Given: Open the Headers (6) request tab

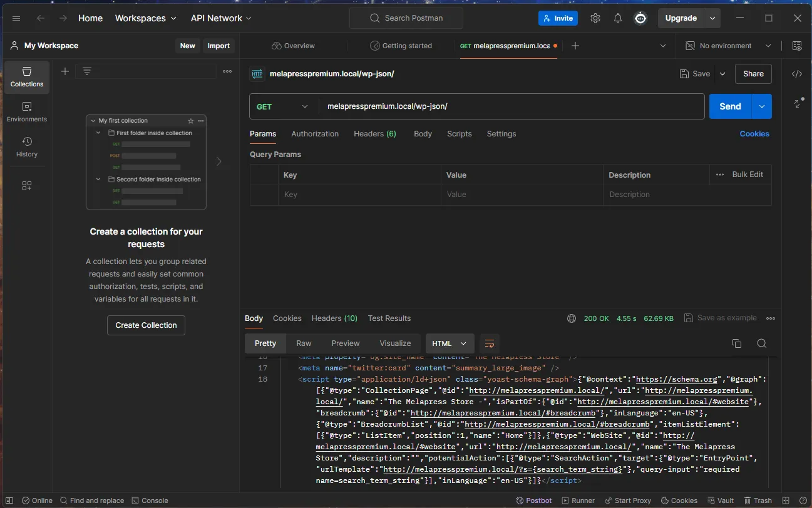Looking at the screenshot, I should pyautogui.click(x=375, y=134).
